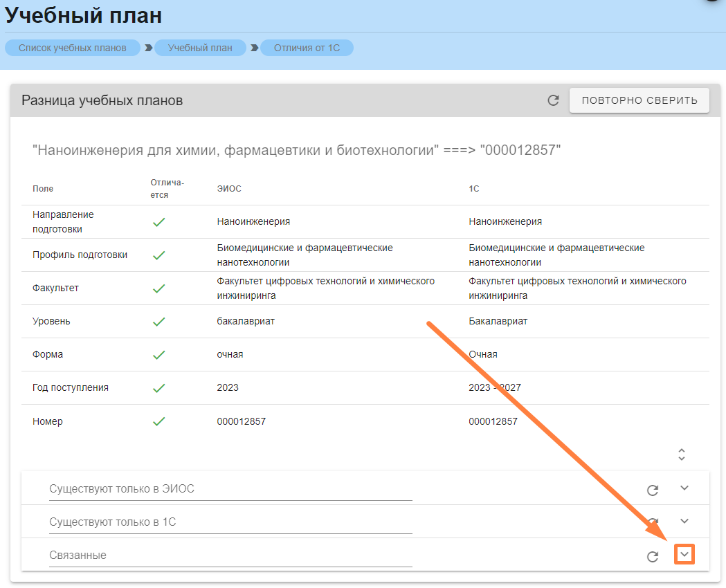Screen dimensions: 726x588
Task: Click checkmark in Профиль подготовки row
Action: (158, 255)
